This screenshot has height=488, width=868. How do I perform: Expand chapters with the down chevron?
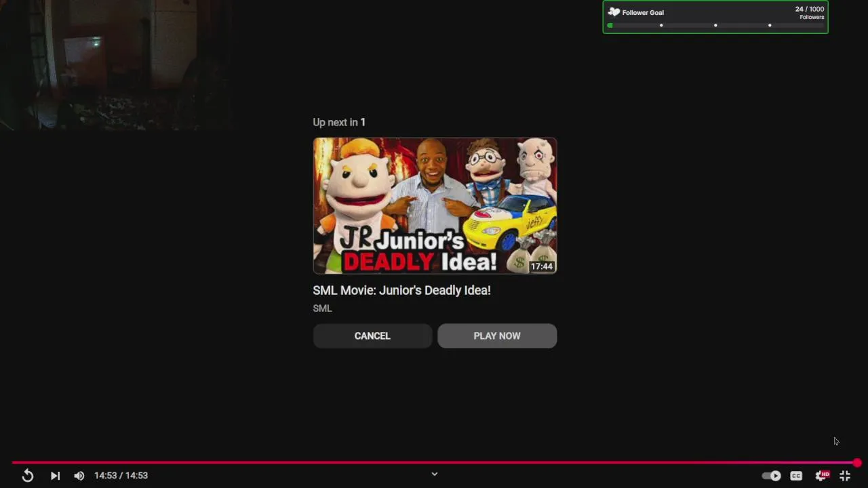[435, 474]
